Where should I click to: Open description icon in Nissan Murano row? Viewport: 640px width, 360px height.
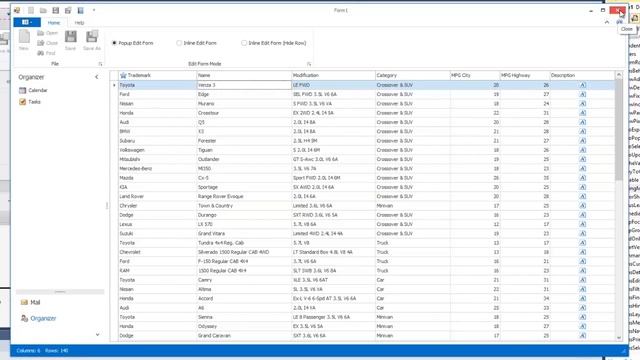582,104
